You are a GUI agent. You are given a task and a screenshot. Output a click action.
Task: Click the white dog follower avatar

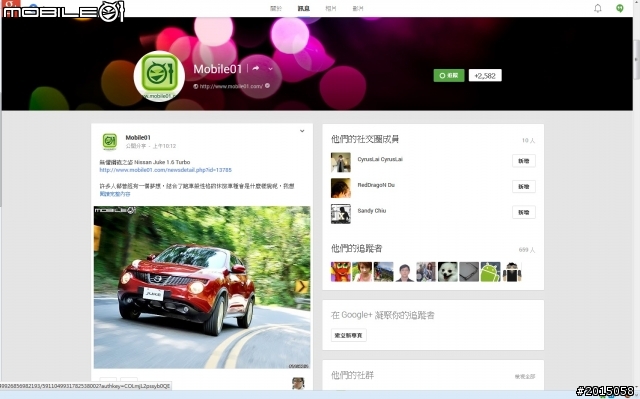(448, 272)
